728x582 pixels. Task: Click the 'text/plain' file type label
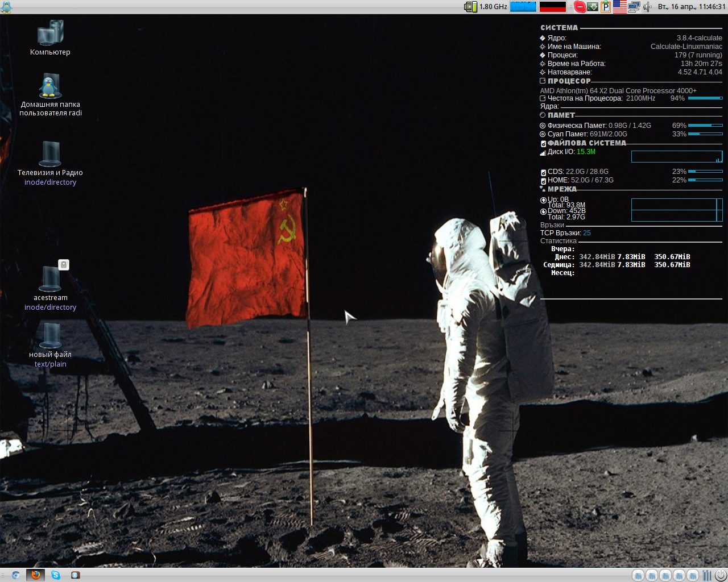pos(51,364)
